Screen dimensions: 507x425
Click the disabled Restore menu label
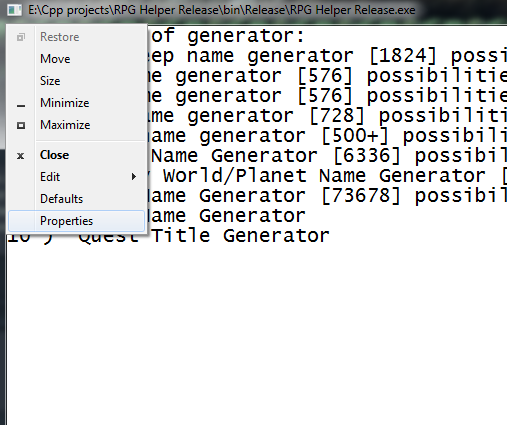coord(60,37)
